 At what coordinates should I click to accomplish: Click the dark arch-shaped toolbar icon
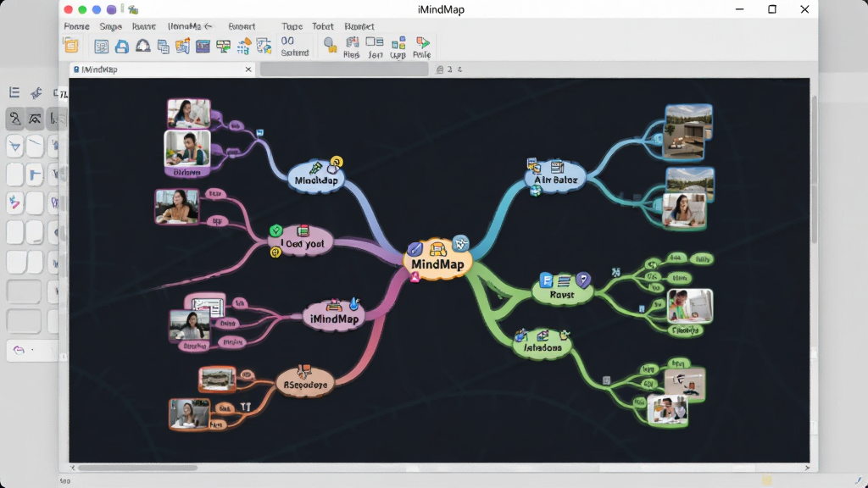point(142,46)
